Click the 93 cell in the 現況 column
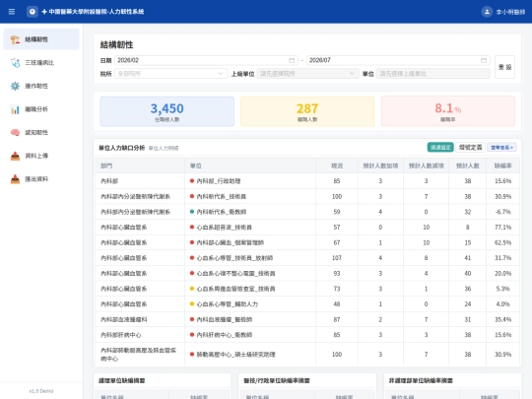This screenshot has height=399, width=532. [x=337, y=274]
